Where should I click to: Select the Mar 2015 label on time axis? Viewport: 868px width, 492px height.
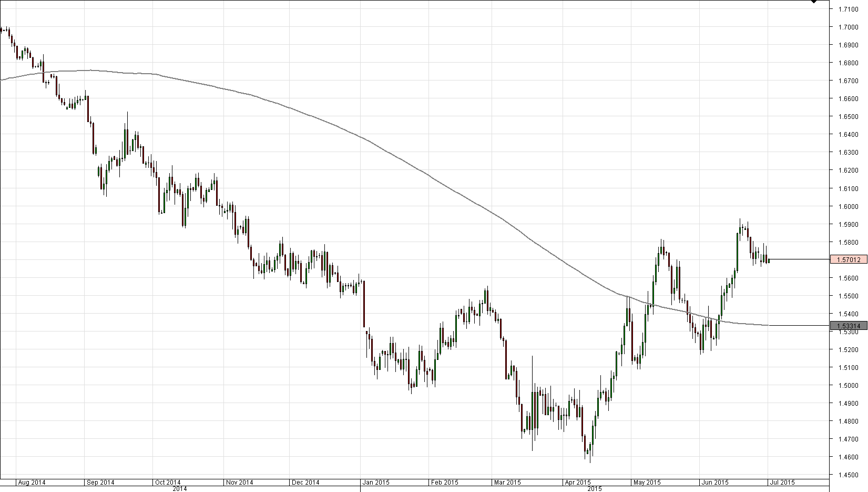(507, 482)
